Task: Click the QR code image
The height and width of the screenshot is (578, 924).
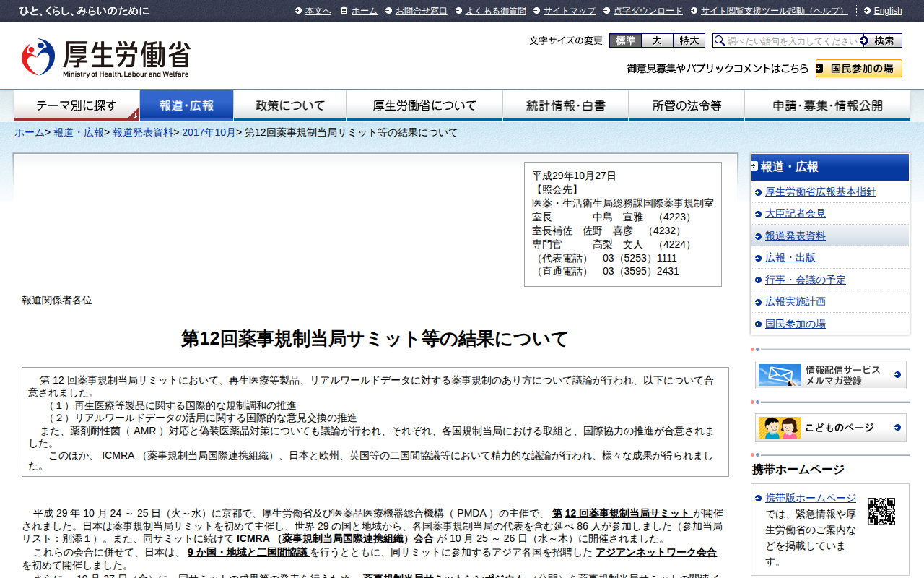Action: [881, 511]
